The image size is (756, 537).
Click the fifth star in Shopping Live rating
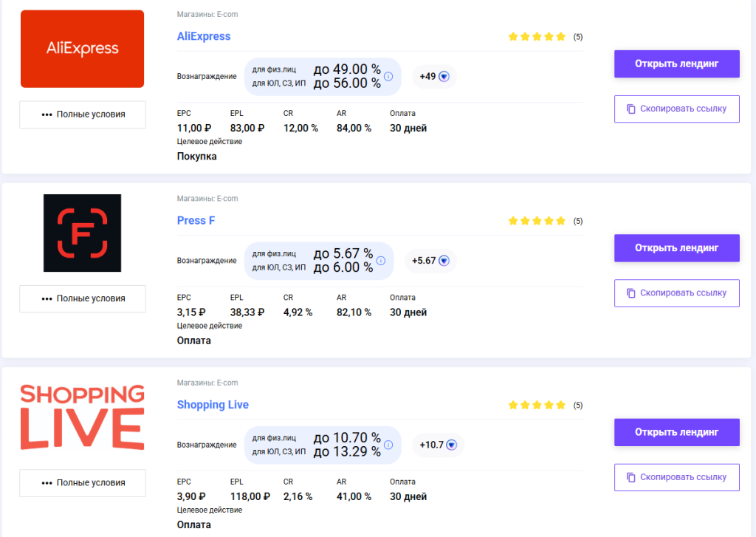click(560, 405)
